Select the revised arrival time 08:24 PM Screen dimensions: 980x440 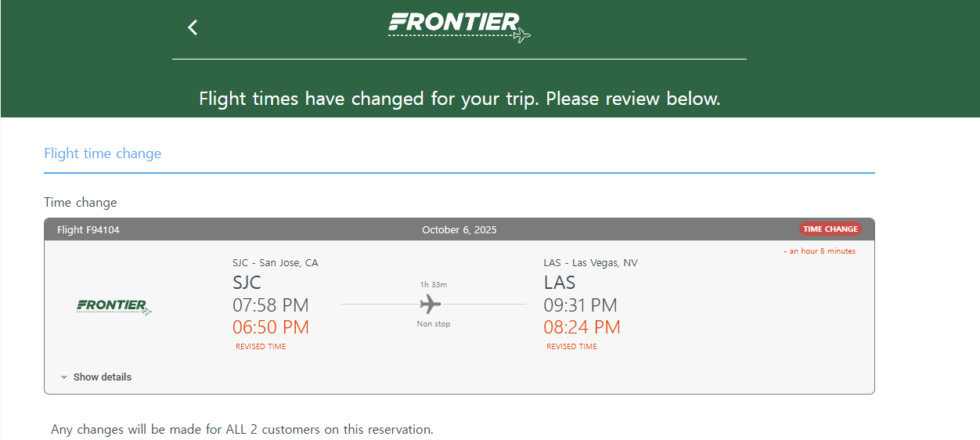tap(582, 327)
